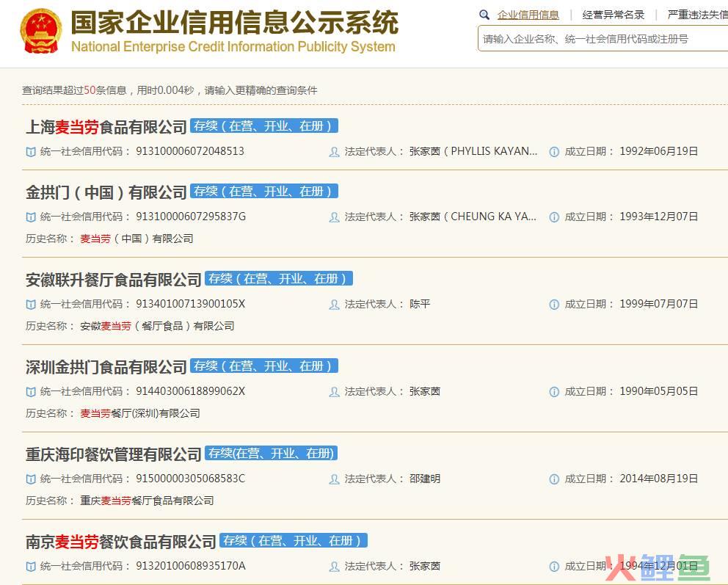Click credit code icon beside 91500000305068583C
The image size is (728, 585).
tap(31, 479)
